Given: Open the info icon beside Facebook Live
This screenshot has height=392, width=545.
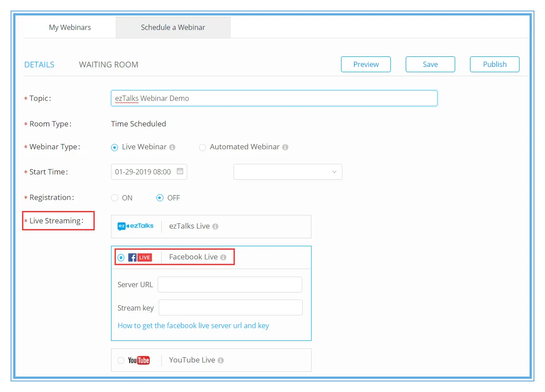Looking at the screenshot, I should tap(223, 257).
